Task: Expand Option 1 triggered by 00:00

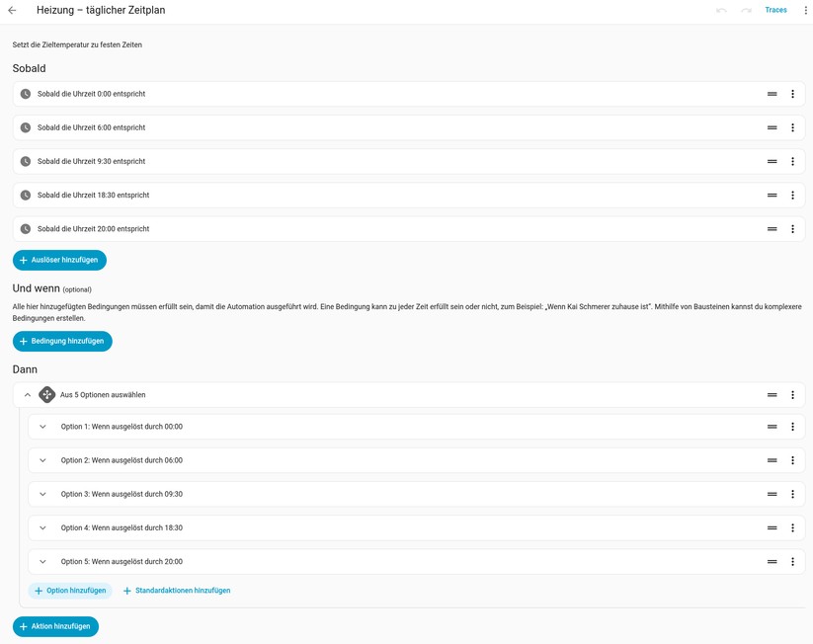Action: (43, 427)
